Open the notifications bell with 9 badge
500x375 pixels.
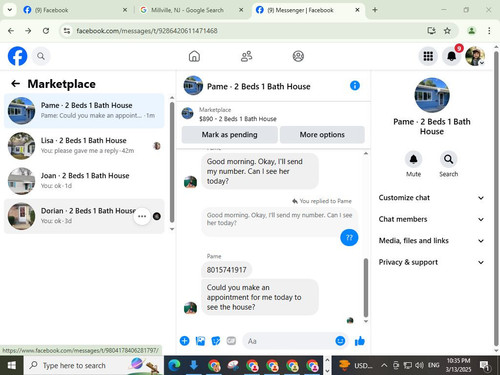coord(452,56)
